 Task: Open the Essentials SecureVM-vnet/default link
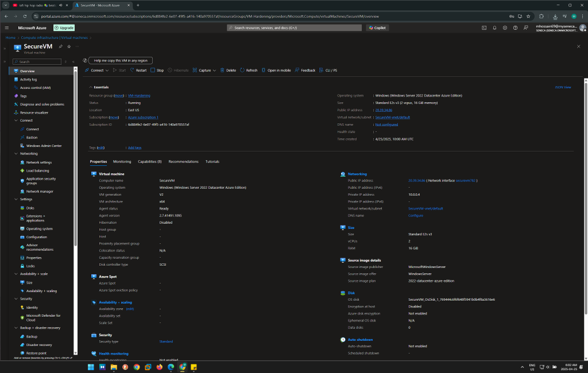click(393, 117)
